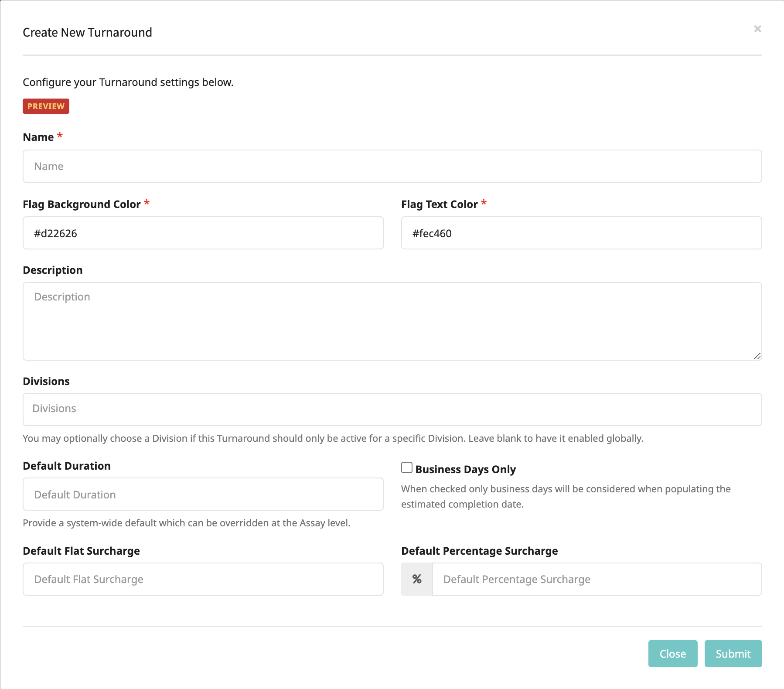
Task: Click the Default Duration help text
Action: (186, 523)
